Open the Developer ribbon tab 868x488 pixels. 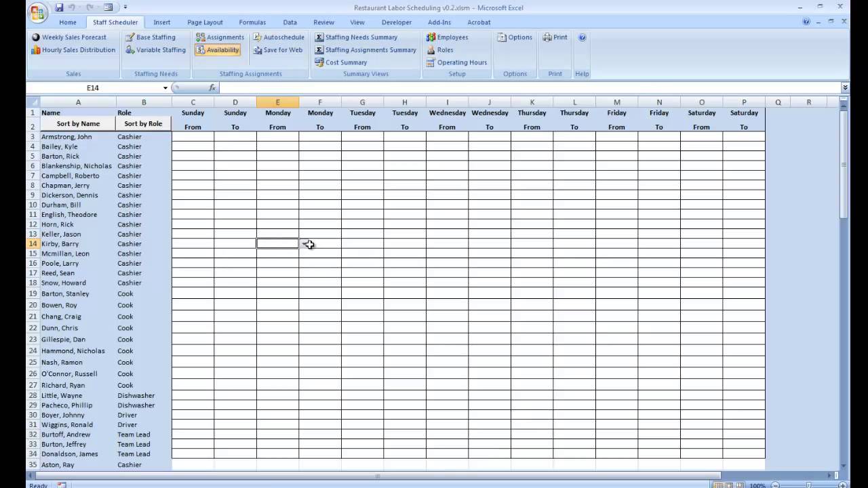[396, 22]
